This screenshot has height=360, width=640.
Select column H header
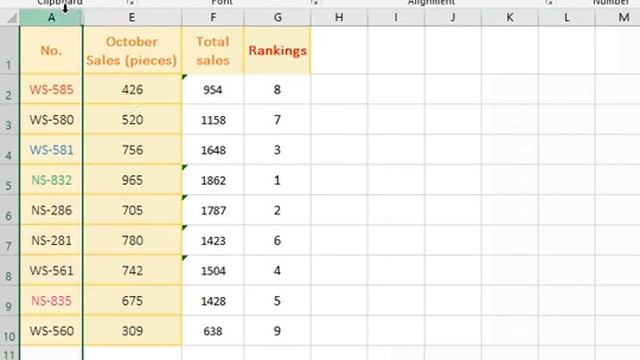pyautogui.click(x=339, y=18)
